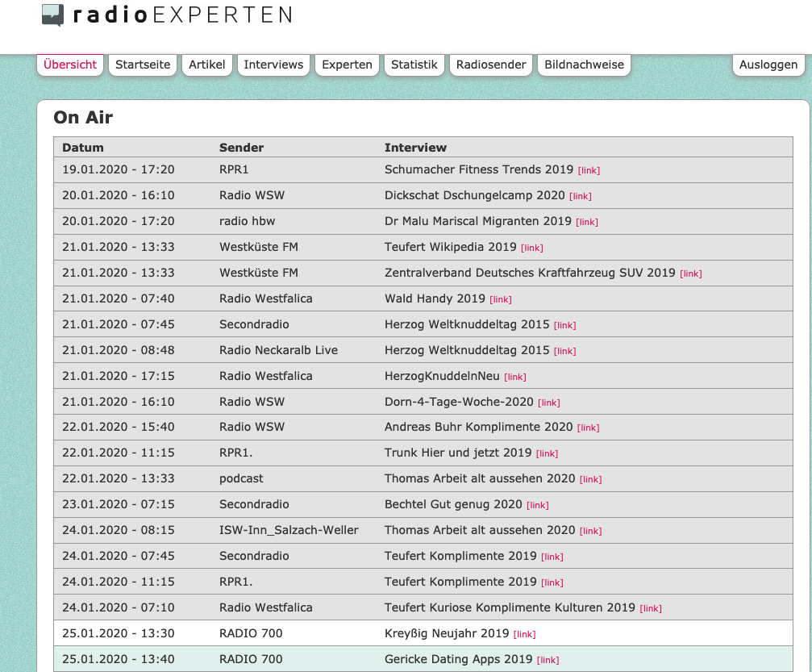Open the Statistik tab
Image resolution: width=812 pixels, height=672 pixels.
pyautogui.click(x=414, y=65)
